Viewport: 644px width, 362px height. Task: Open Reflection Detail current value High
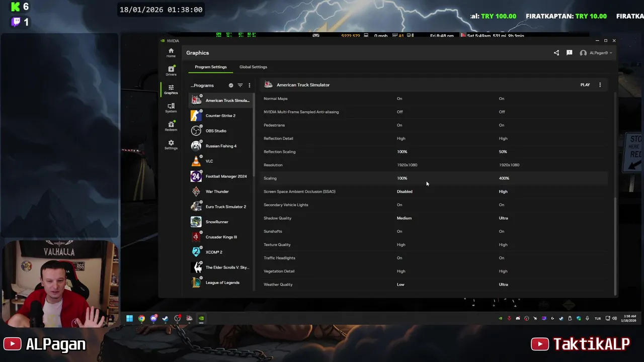(x=401, y=138)
